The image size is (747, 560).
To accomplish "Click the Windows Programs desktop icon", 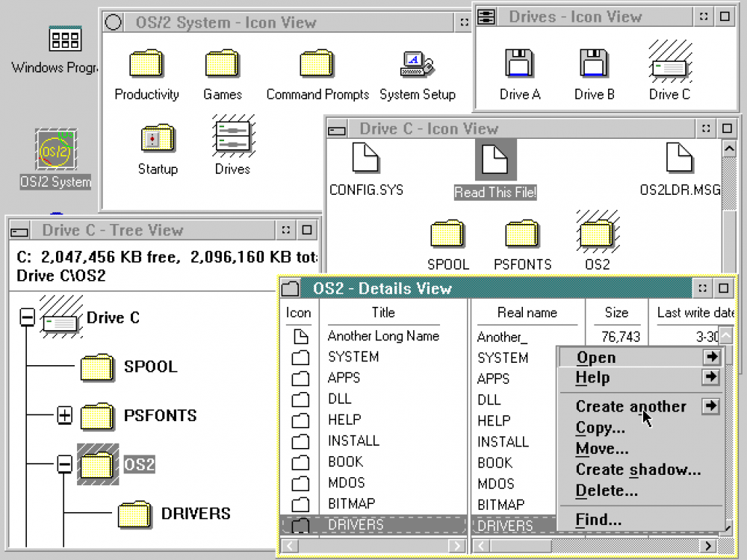I will (x=64, y=40).
